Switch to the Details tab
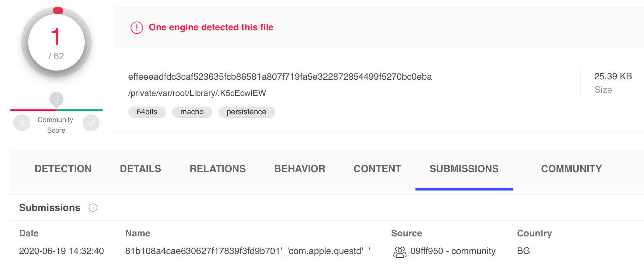 coord(140,169)
